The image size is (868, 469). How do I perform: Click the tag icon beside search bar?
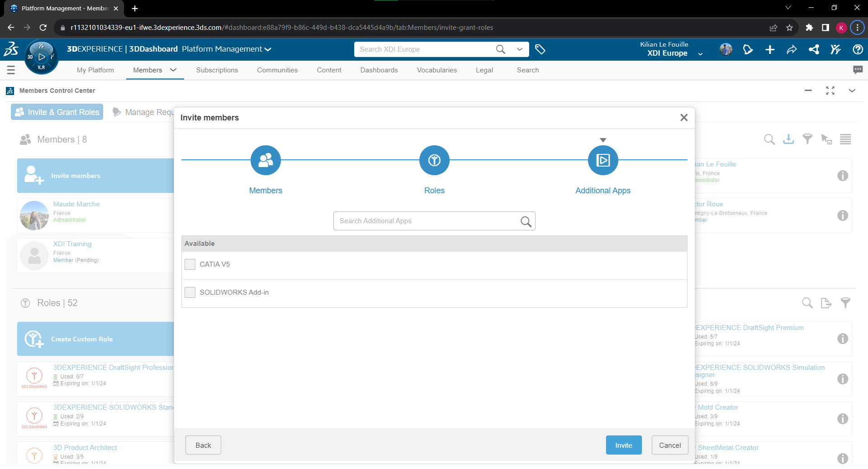540,49
